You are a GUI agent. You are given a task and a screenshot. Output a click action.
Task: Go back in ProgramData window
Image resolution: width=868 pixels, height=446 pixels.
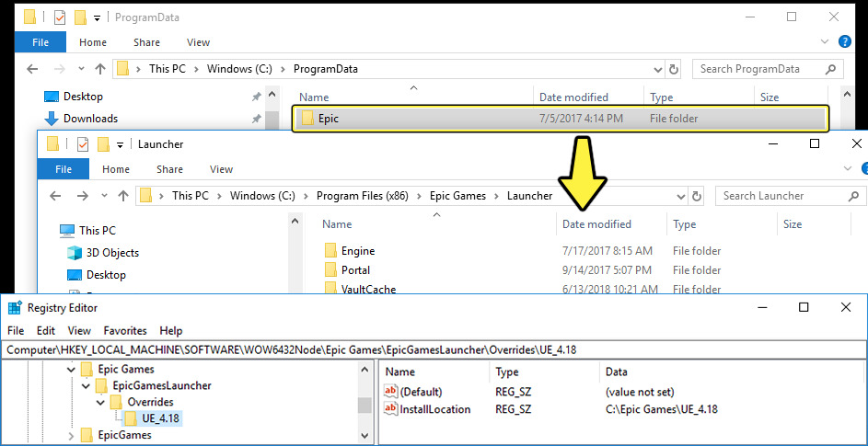pyautogui.click(x=32, y=69)
